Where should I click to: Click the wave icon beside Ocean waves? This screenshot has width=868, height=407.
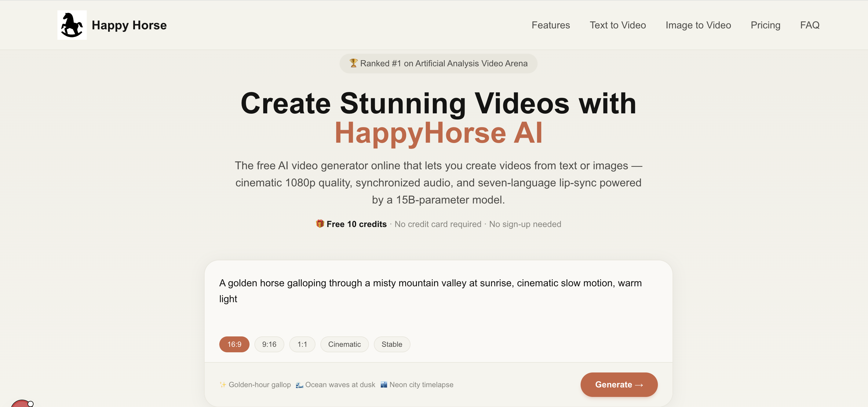(x=299, y=384)
